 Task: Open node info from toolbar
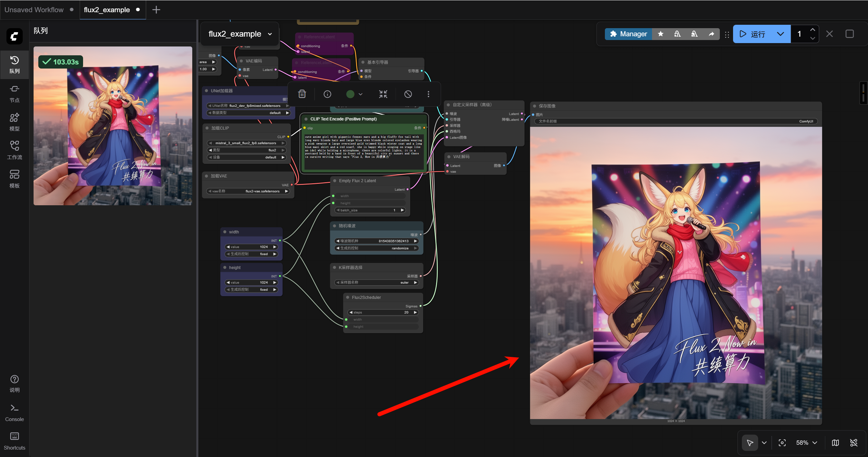point(327,94)
